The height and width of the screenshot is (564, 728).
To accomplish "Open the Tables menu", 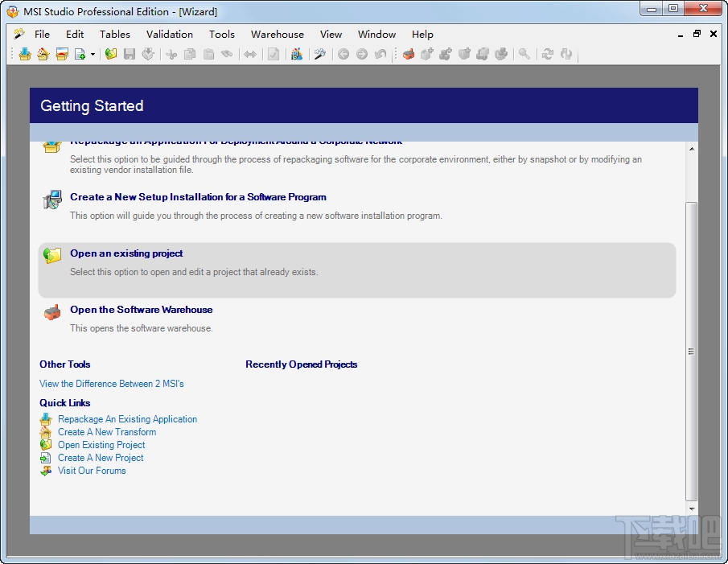I will pyautogui.click(x=115, y=35).
